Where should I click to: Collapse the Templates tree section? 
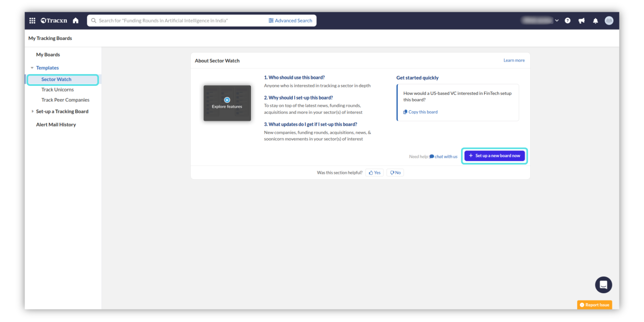click(32, 68)
